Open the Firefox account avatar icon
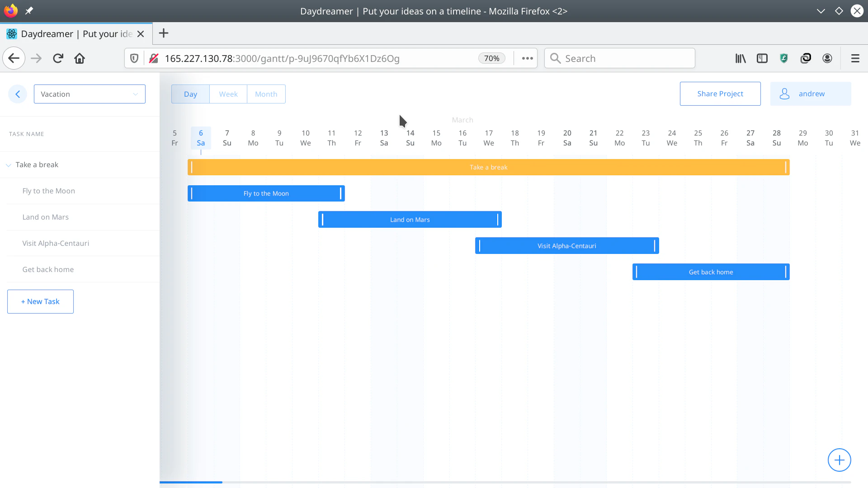This screenshot has width=868, height=488. point(827,58)
